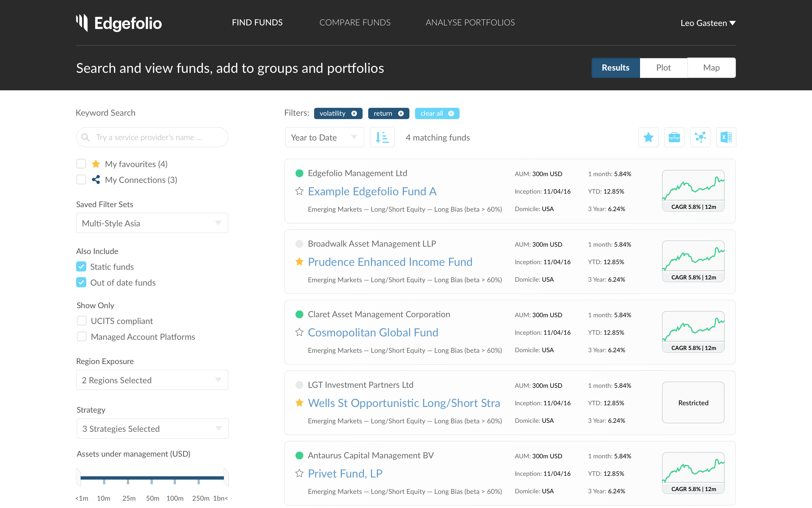812x508 pixels.
Task: Click 'Edgefolio Management Ltd' manager name
Action: pos(357,173)
